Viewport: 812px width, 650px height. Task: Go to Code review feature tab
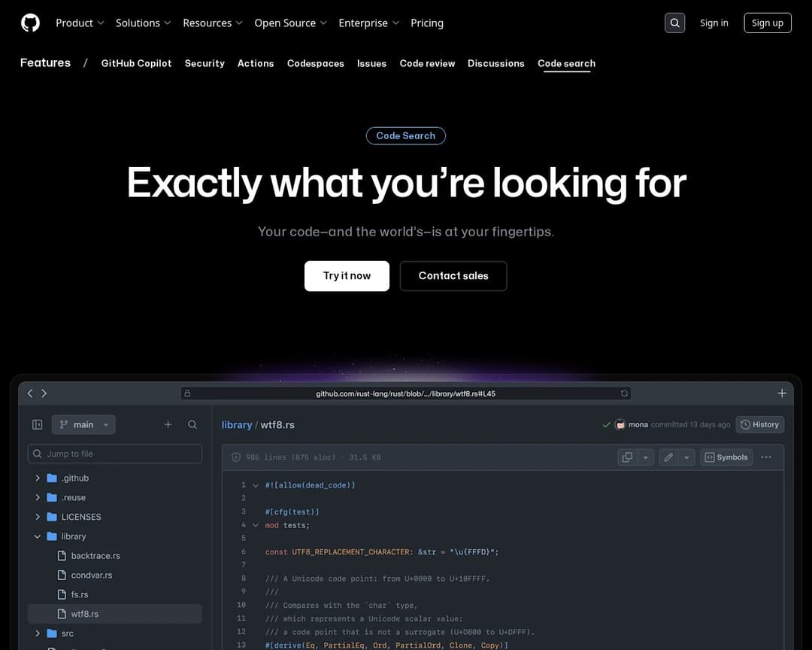pos(427,63)
